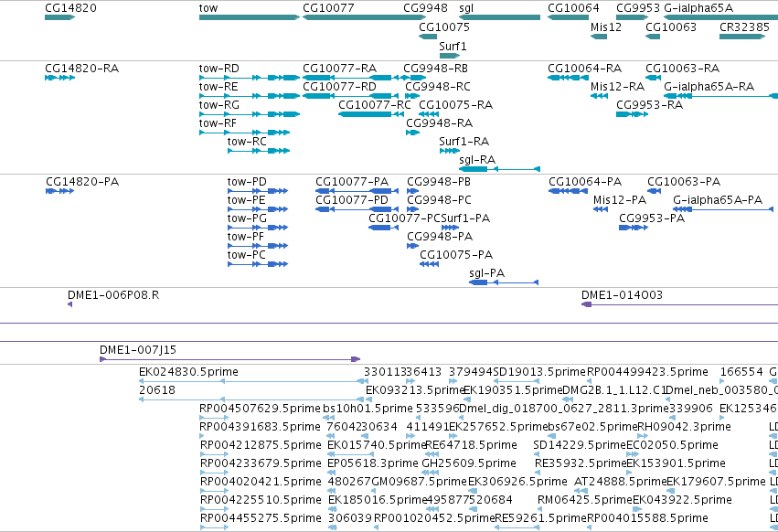778x532 pixels.
Task: Select the G-ialpha65A gene label
Action: (698, 8)
